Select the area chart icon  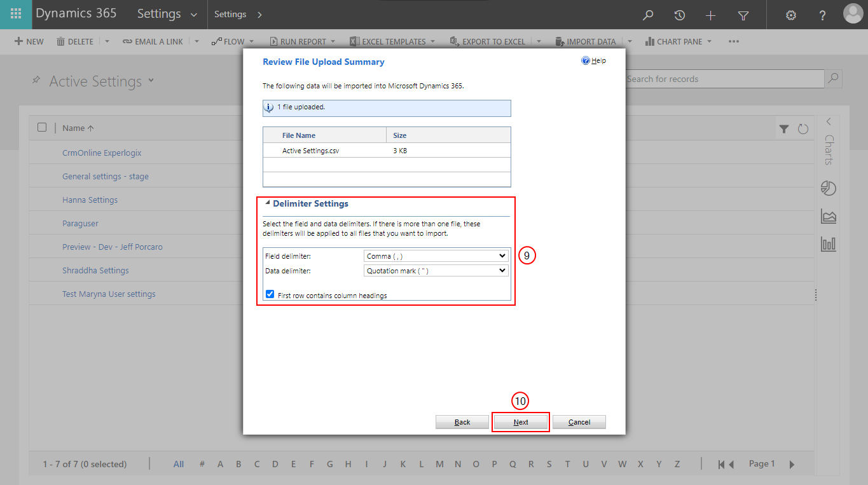click(829, 217)
